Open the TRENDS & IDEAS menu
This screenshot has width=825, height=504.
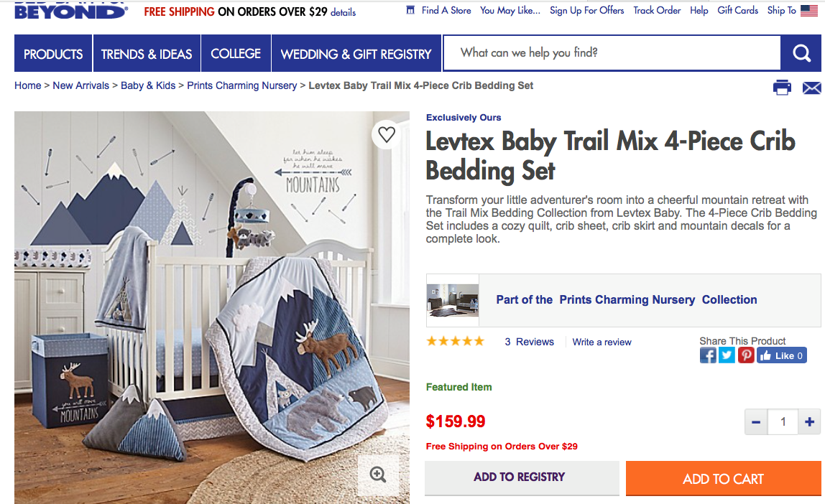147,53
